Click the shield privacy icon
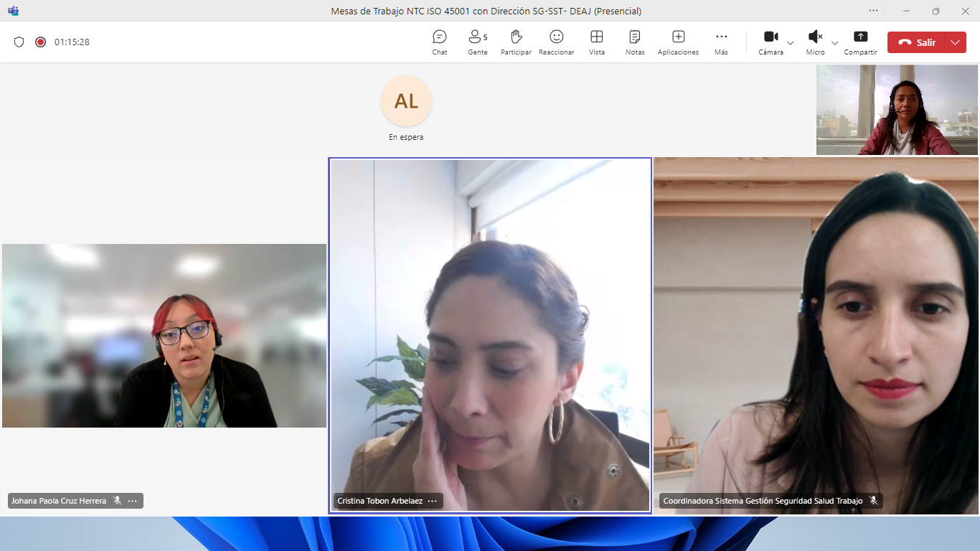980x551 pixels. coord(19,42)
